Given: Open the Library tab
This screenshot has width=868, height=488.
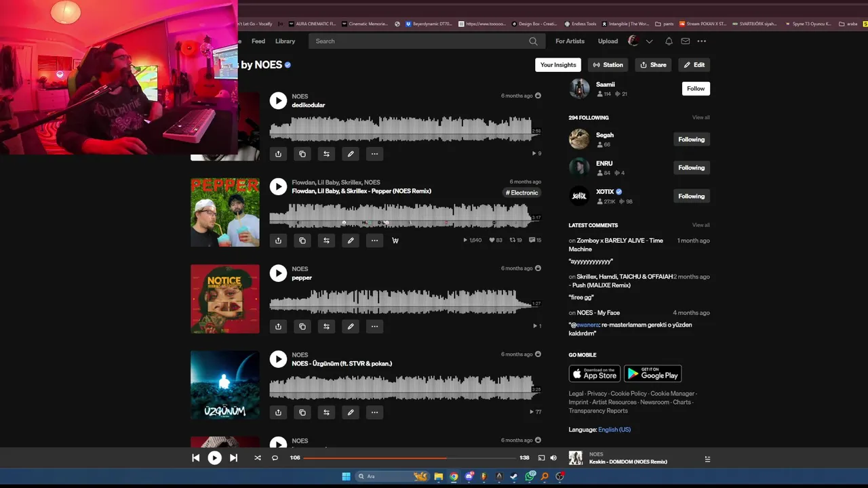Looking at the screenshot, I should pyautogui.click(x=285, y=41).
